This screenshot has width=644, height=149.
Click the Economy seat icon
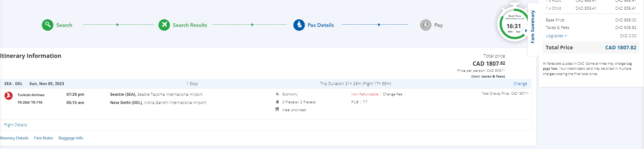[277, 94]
